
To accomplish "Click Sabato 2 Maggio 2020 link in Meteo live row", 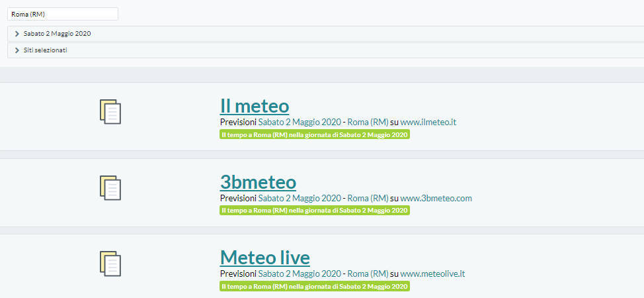I will (x=300, y=273).
